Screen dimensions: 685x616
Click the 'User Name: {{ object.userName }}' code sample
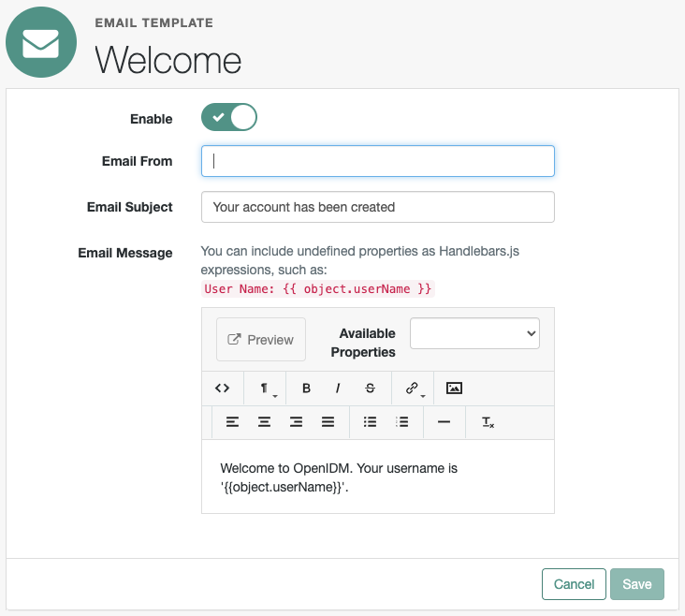pos(317,289)
